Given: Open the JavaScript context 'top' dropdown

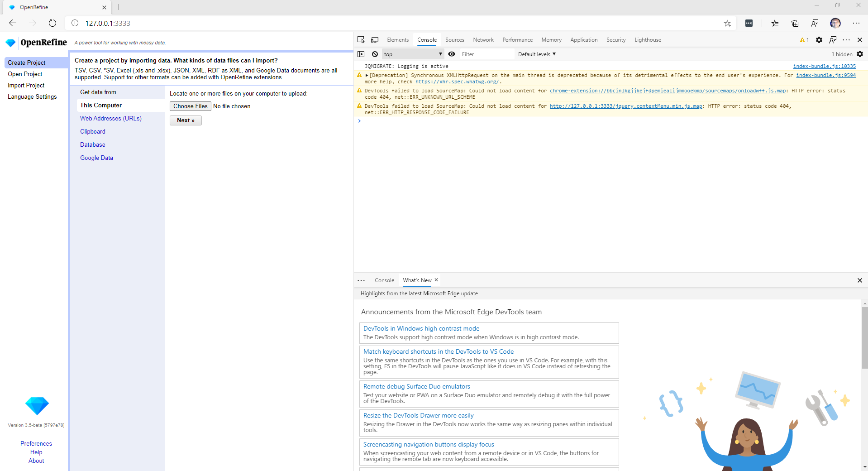Looking at the screenshot, I should click(x=413, y=54).
